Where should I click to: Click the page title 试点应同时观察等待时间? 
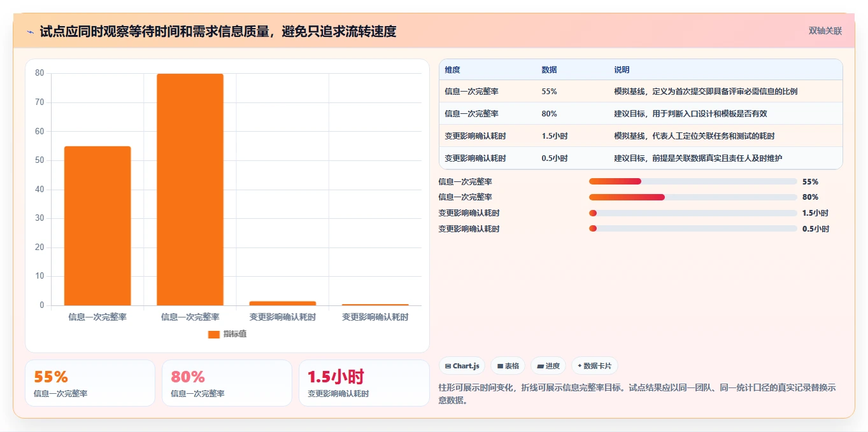click(x=218, y=31)
